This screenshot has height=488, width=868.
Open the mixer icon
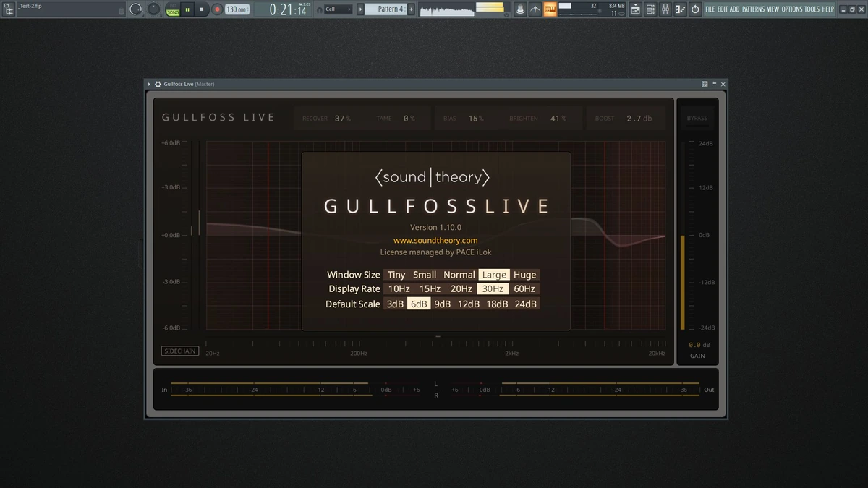coord(665,9)
